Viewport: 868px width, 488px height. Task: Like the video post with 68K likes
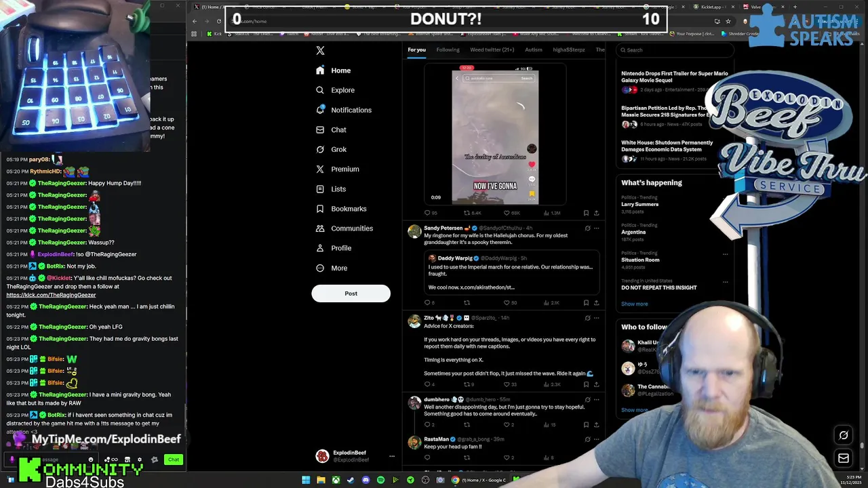tap(511, 213)
